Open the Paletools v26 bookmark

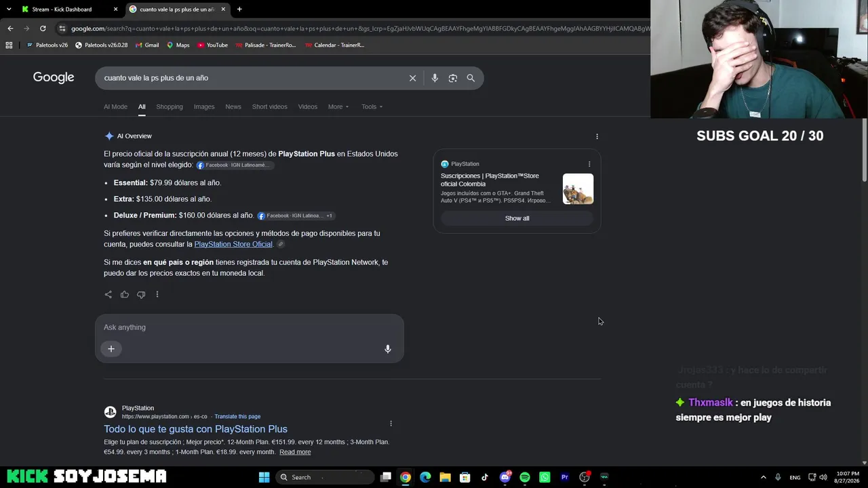pos(47,45)
